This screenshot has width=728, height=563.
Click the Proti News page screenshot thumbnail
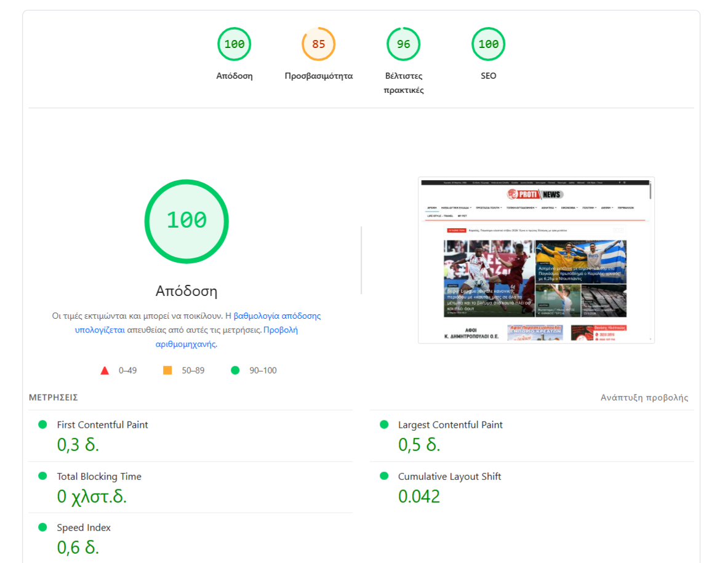536,260
